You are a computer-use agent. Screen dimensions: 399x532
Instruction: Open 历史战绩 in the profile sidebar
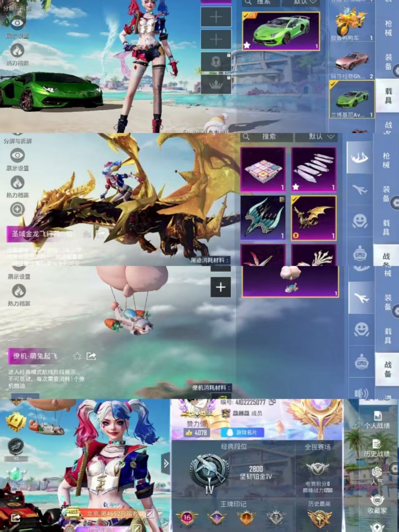pos(377,449)
